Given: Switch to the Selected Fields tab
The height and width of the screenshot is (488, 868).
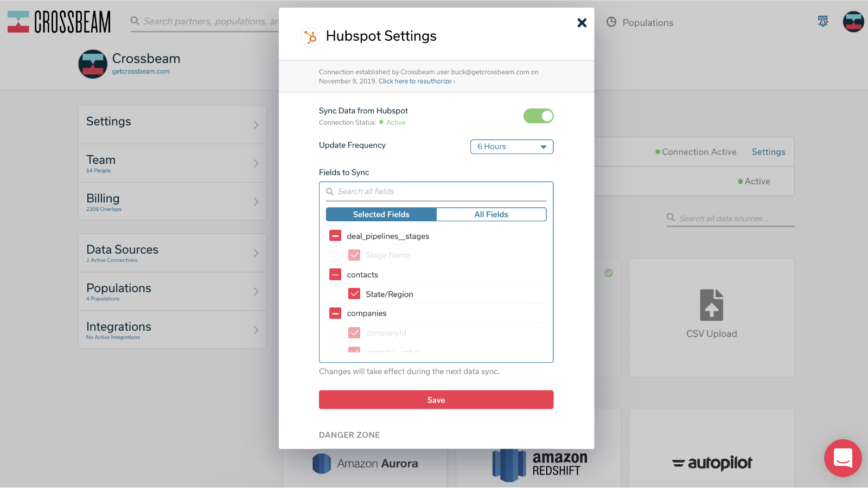Looking at the screenshot, I should [x=381, y=215].
